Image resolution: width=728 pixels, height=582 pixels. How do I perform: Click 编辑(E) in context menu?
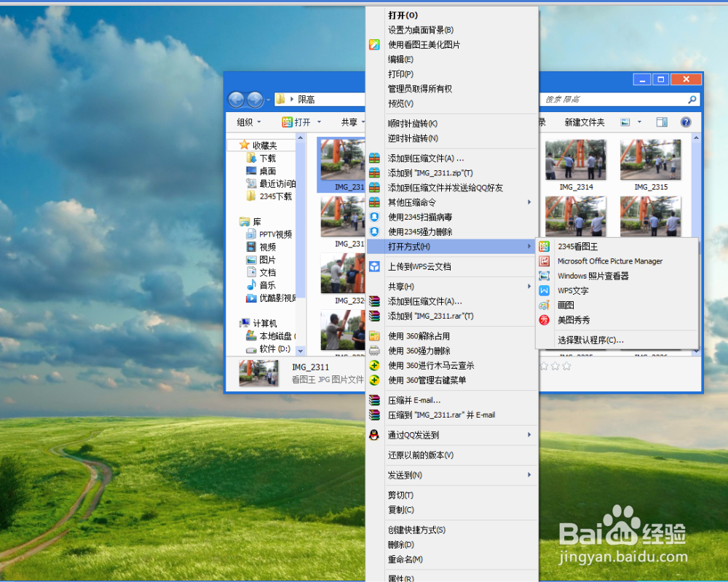[x=400, y=59]
